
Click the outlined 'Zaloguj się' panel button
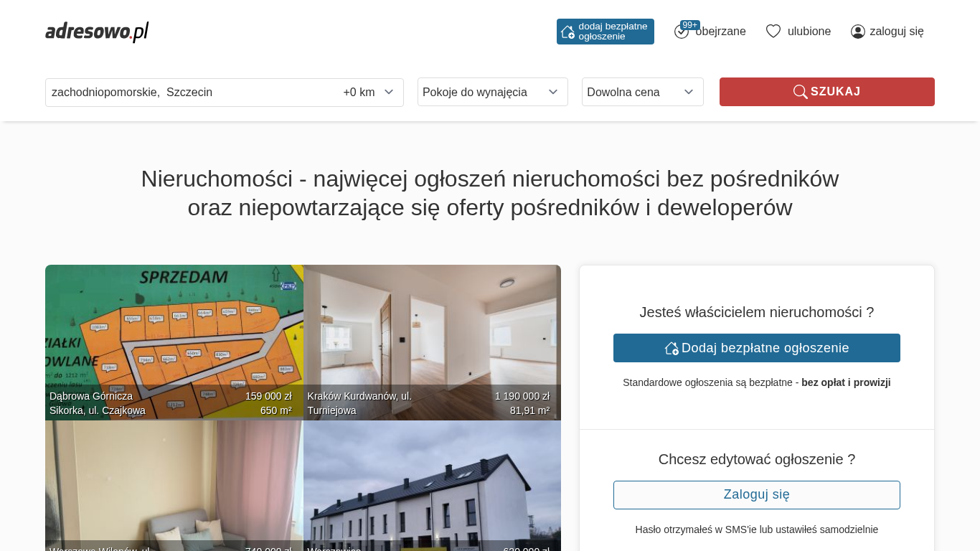[x=756, y=495]
